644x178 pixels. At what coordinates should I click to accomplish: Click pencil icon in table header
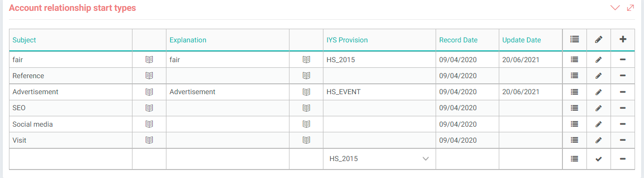click(x=598, y=40)
